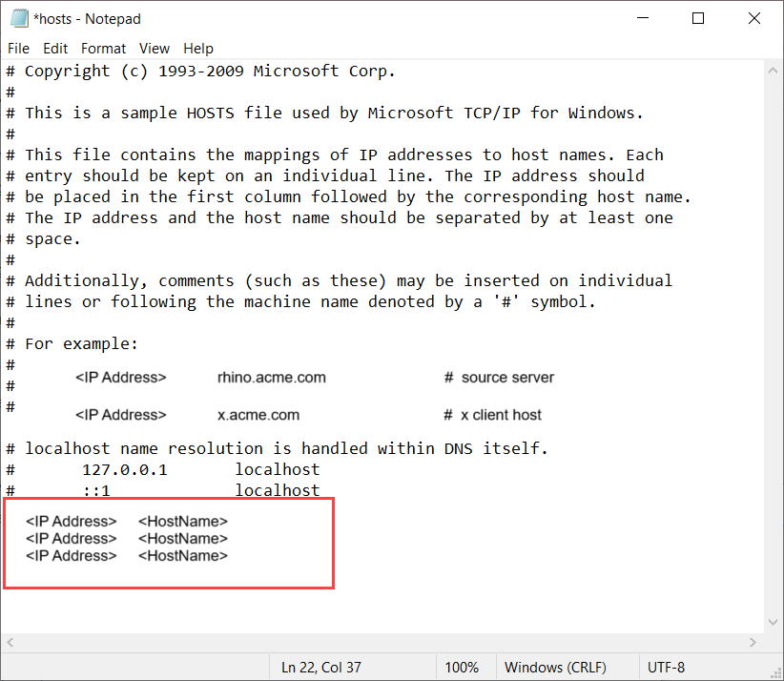
Task: Open the Format menu
Action: pos(103,48)
